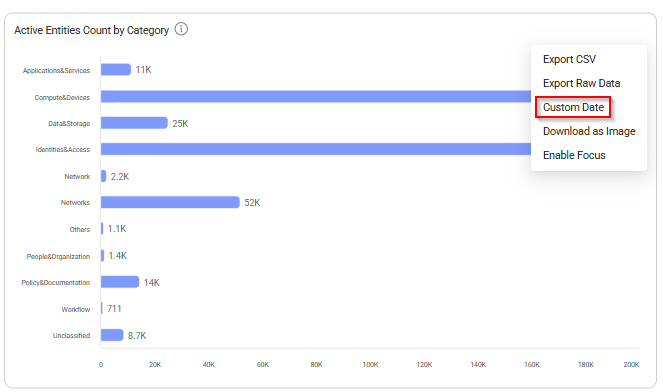The height and width of the screenshot is (392, 663).
Task: Click the Active Entities Count by Category title
Action: tap(91, 30)
